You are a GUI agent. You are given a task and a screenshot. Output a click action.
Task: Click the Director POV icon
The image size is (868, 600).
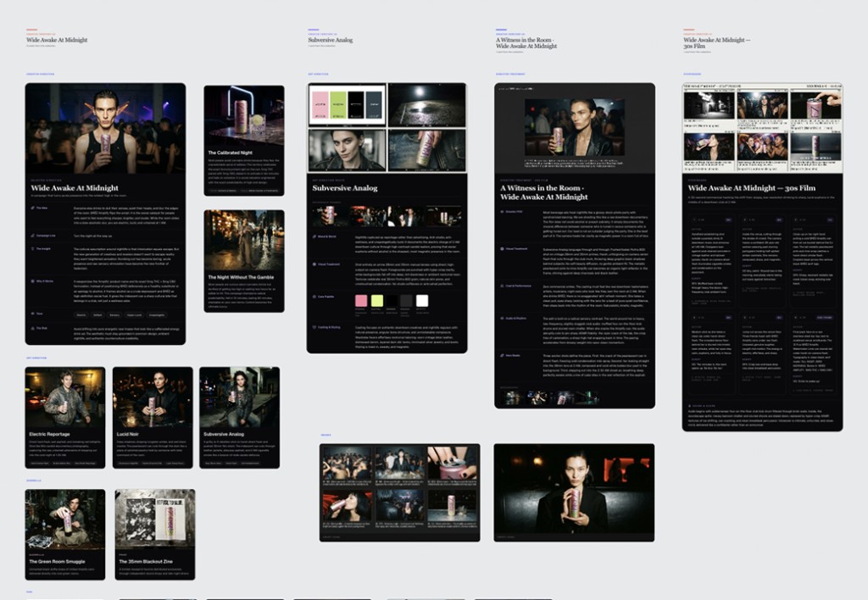click(x=502, y=211)
